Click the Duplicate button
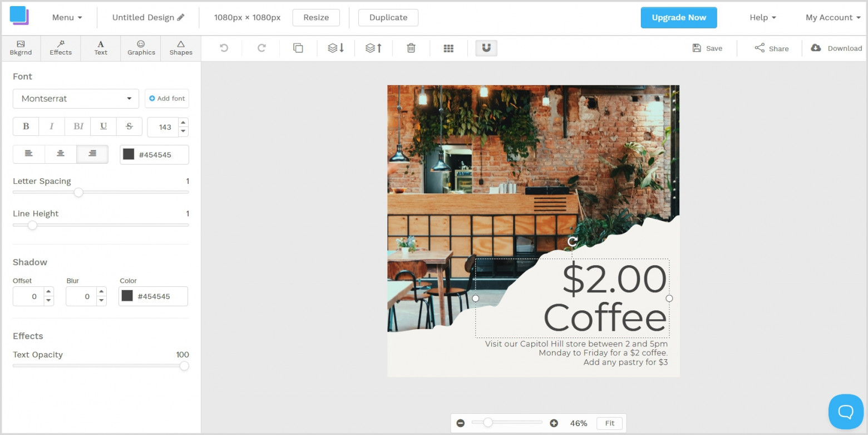Viewport: 868px width, 435px height. (388, 17)
